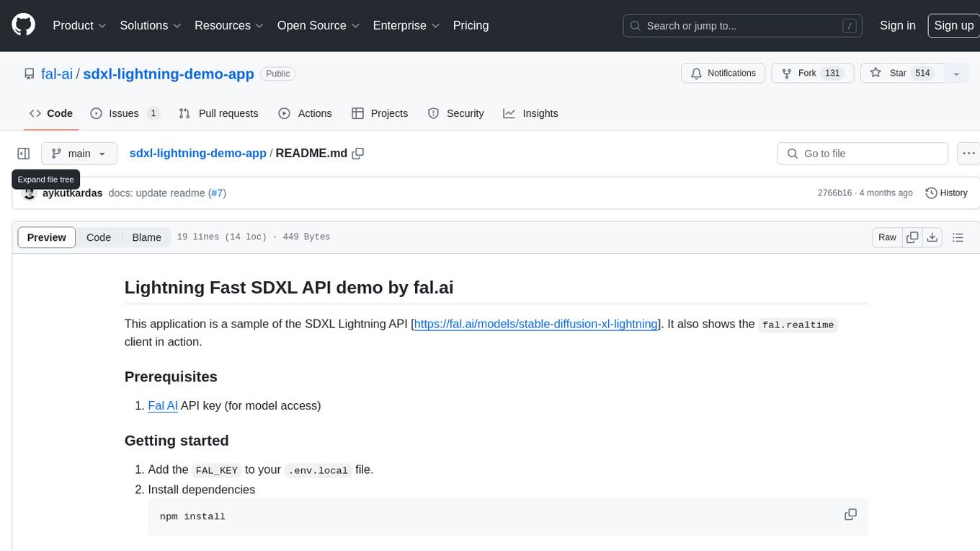Download the raw file
980x551 pixels.
(932, 237)
